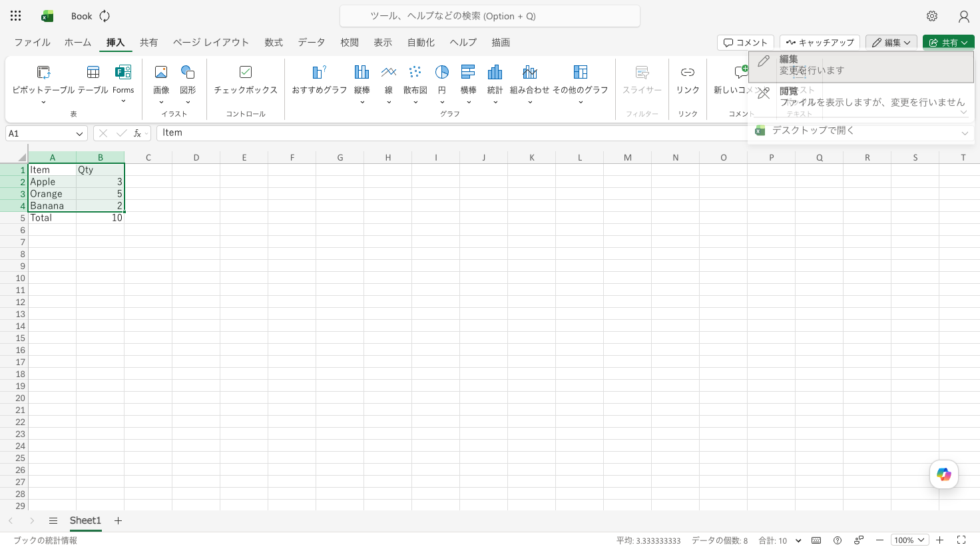
Task: Click the Excel logo icon
Action: click(x=47, y=16)
